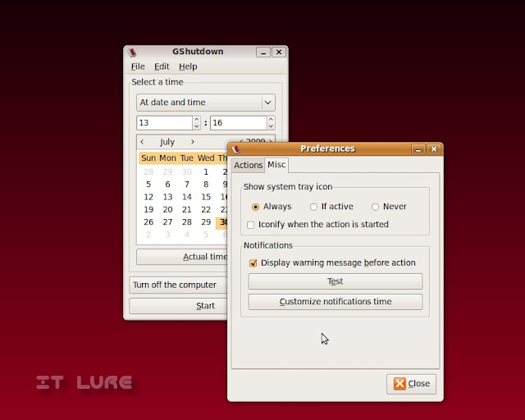Click the hour input field showing 13
525x420 pixels.
(x=164, y=123)
